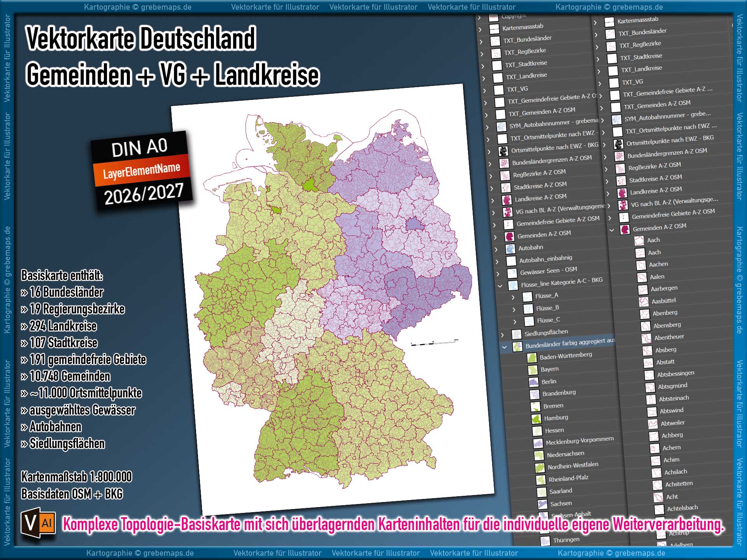
Task: Expand the Flüsse_A sublayer
Action: click(513, 298)
